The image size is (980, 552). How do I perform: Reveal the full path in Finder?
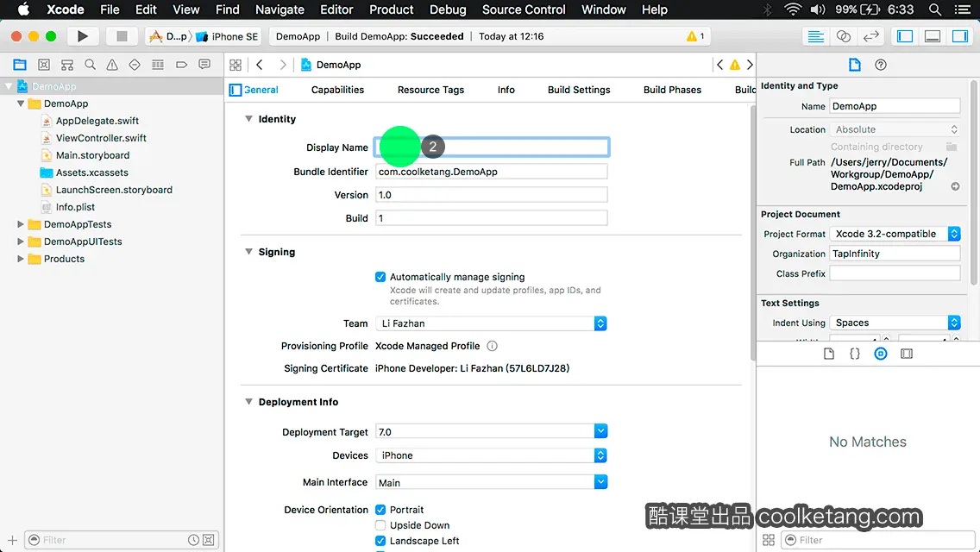955,186
